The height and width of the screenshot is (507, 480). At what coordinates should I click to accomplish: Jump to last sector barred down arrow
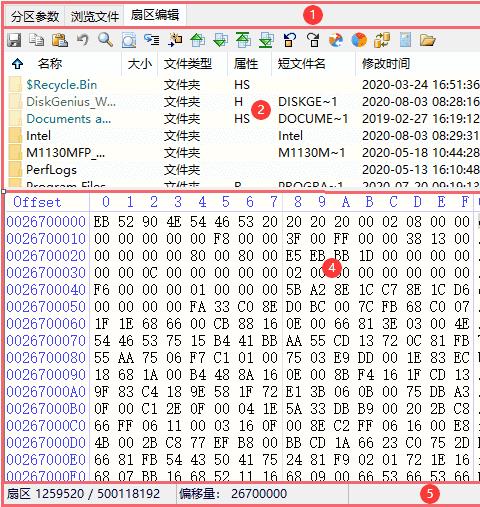pyautogui.click(x=267, y=40)
